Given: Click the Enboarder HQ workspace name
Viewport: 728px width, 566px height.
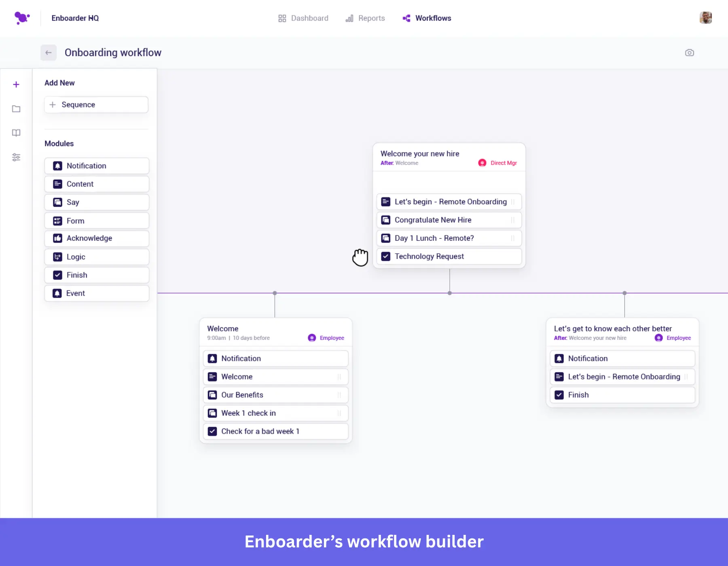Looking at the screenshot, I should [75, 18].
